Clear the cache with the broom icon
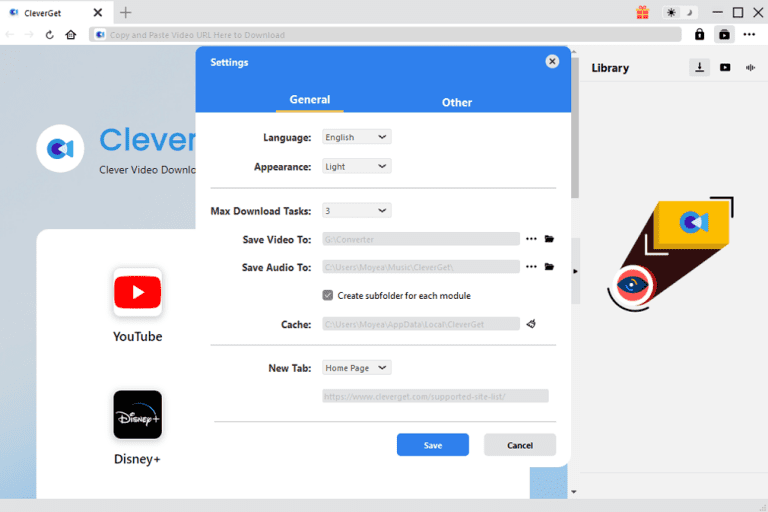 tap(532, 324)
